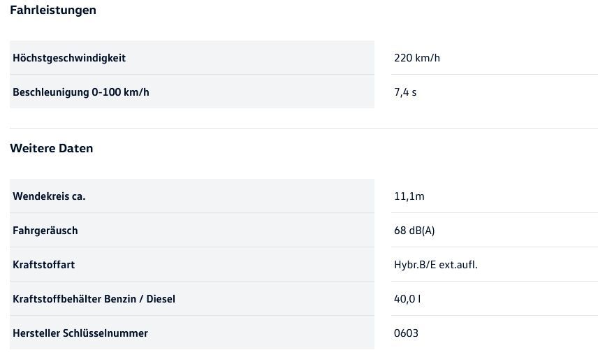This screenshot has width=598, height=364.
Task: Click the Weitere Daten section heading
Action: [51, 149]
